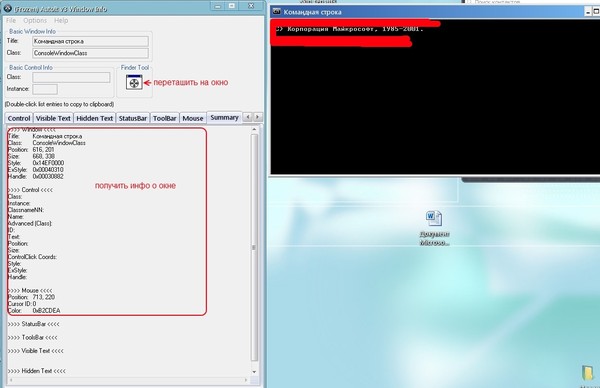The image size is (600, 388).
Task: Click the Командная строка console title icon
Action: pyautogui.click(x=276, y=11)
